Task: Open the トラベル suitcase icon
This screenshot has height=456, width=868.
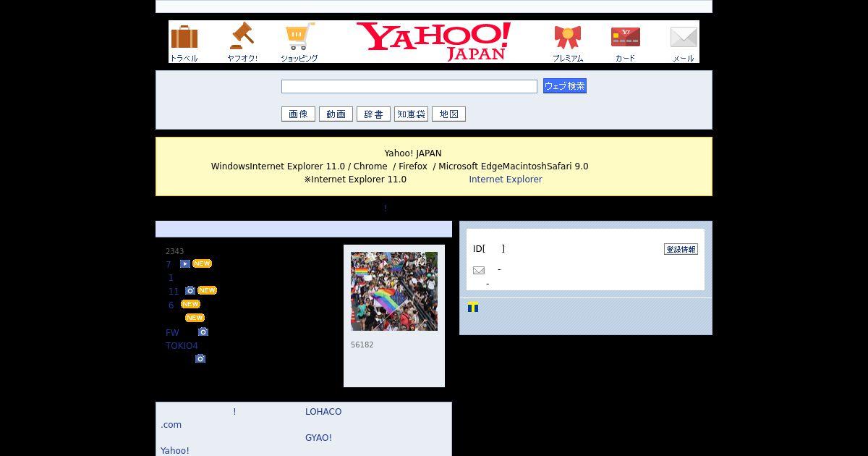Action: click(x=184, y=43)
